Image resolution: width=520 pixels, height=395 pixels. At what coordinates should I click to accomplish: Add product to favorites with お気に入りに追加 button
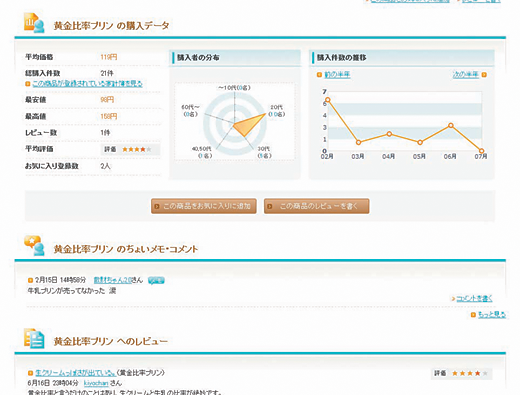(204, 206)
